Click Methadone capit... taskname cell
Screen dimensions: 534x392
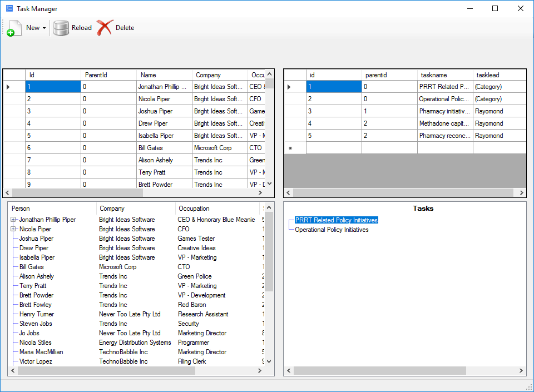[x=445, y=123]
